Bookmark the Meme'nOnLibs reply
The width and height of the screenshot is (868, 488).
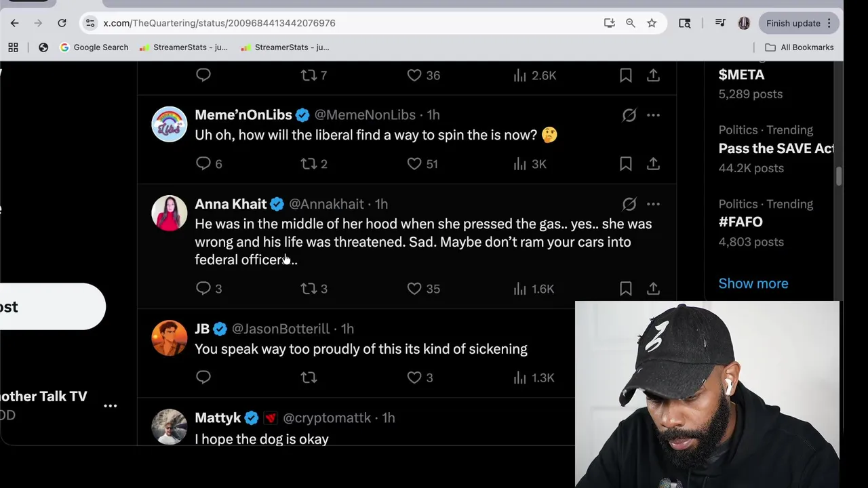(626, 164)
